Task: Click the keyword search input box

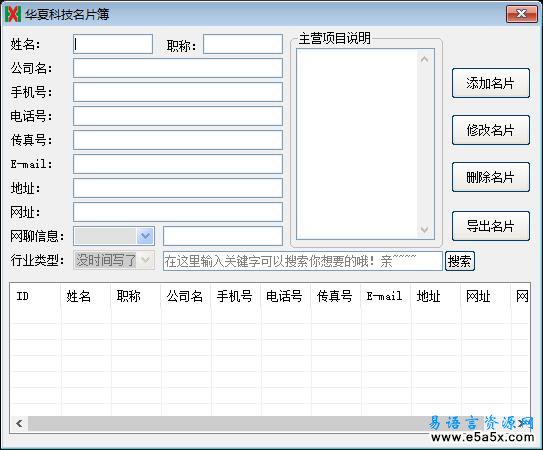Action: [303, 261]
